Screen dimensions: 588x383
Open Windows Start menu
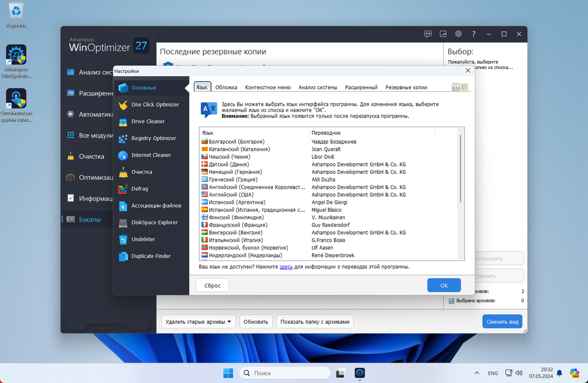click(x=228, y=373)
